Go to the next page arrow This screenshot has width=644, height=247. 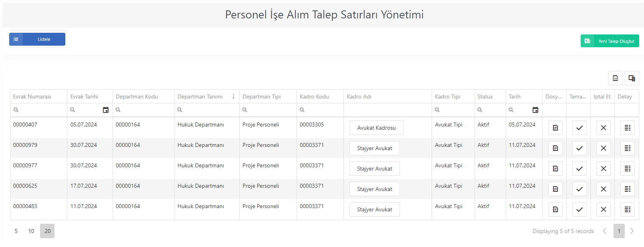click(x=632, y=231)
